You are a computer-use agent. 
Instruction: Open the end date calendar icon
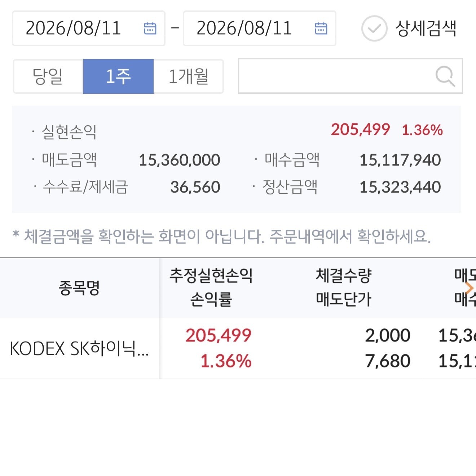(x=321, y=28)
